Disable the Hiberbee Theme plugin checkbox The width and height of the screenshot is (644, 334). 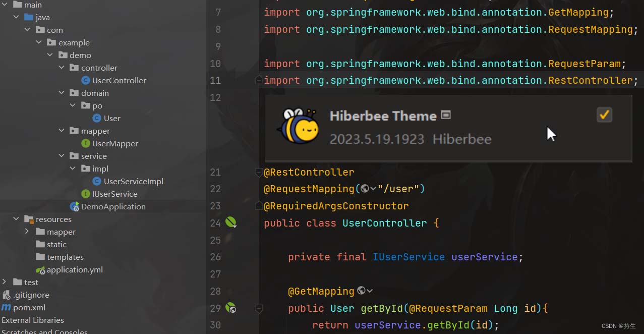click(604, 115)
